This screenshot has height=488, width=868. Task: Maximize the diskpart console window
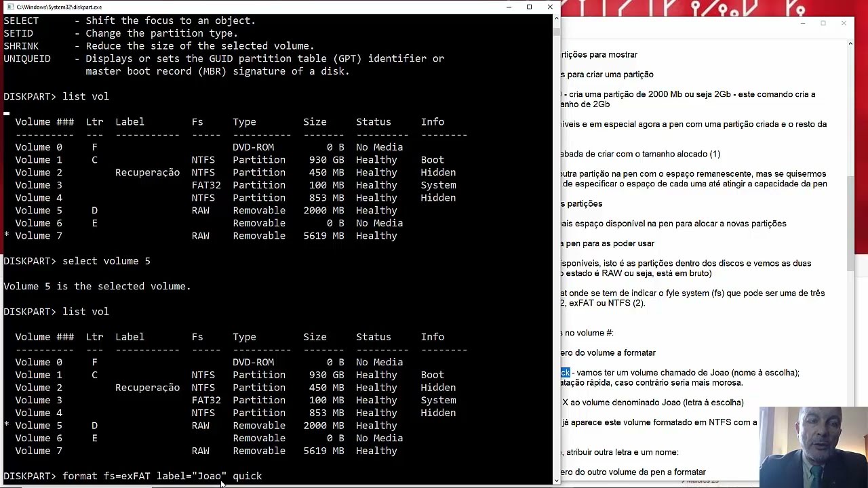(529, 7)
